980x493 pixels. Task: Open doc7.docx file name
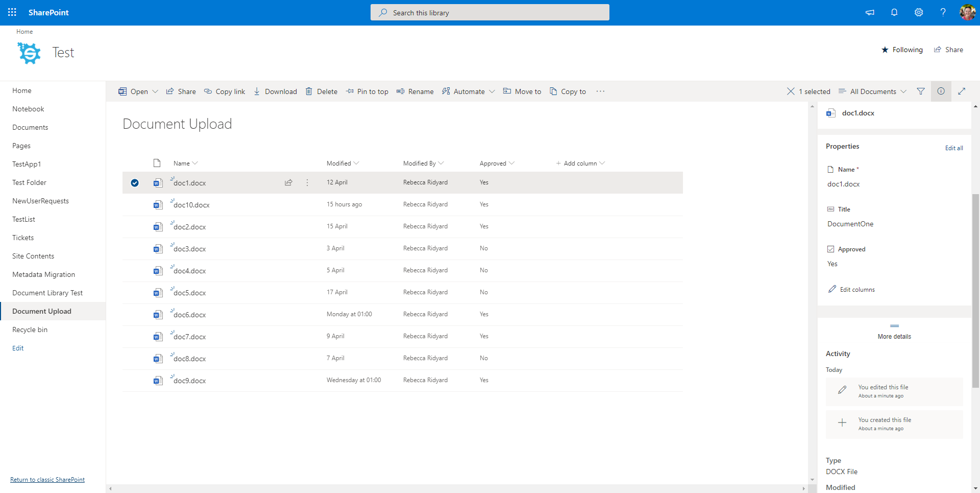[189, 337]
